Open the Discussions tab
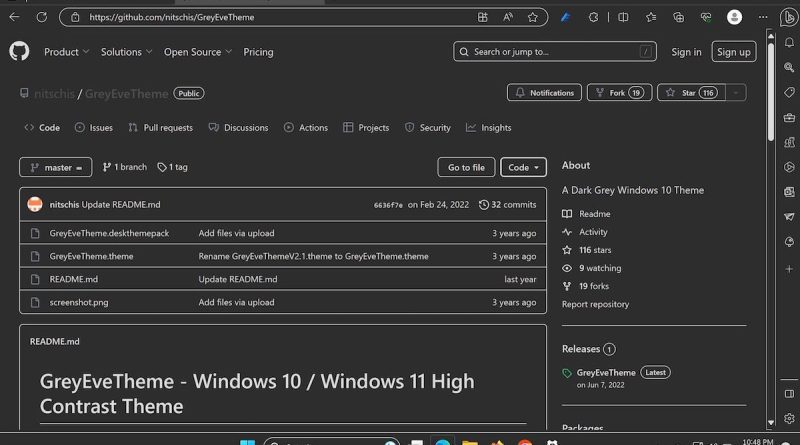Screen dimensions: 800x445 click(238, 128)
